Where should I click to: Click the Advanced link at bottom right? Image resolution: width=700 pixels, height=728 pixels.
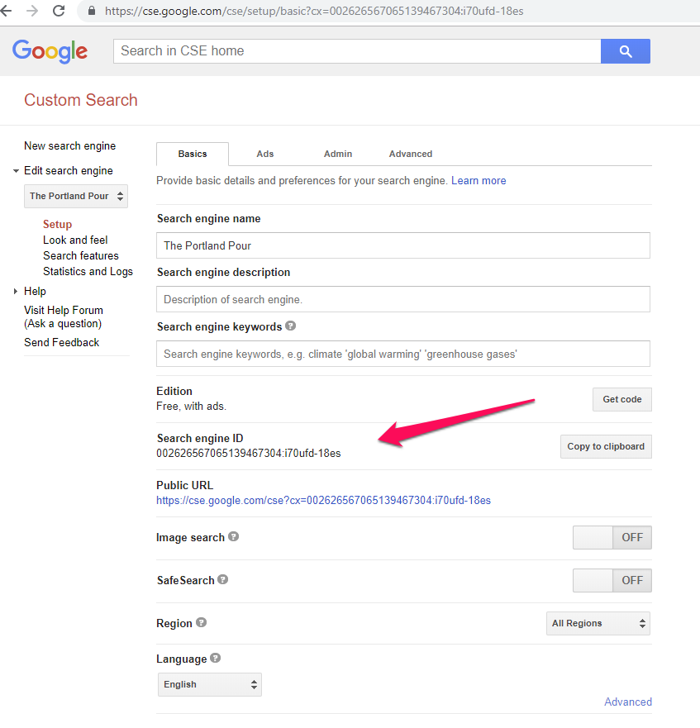coord(628,702)
